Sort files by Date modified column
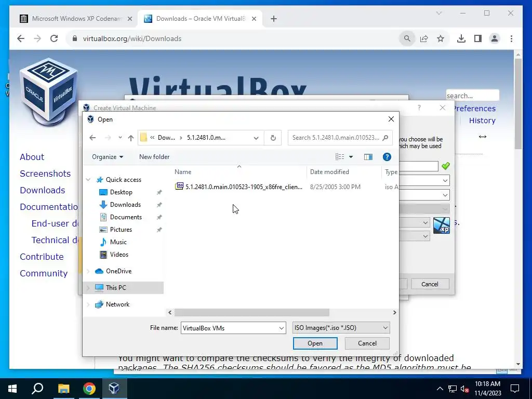 [329, 172]
